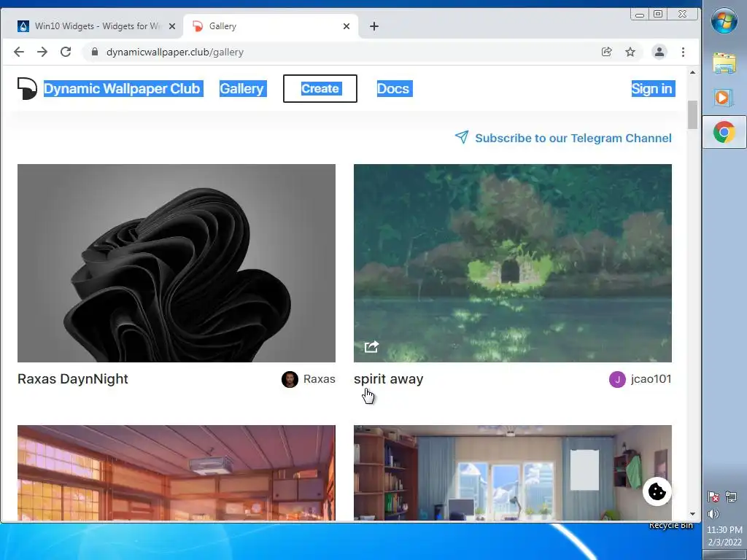The image size is (747, 560).
Task: Click the page scrollbar up arrow
Action: [693, 72]
